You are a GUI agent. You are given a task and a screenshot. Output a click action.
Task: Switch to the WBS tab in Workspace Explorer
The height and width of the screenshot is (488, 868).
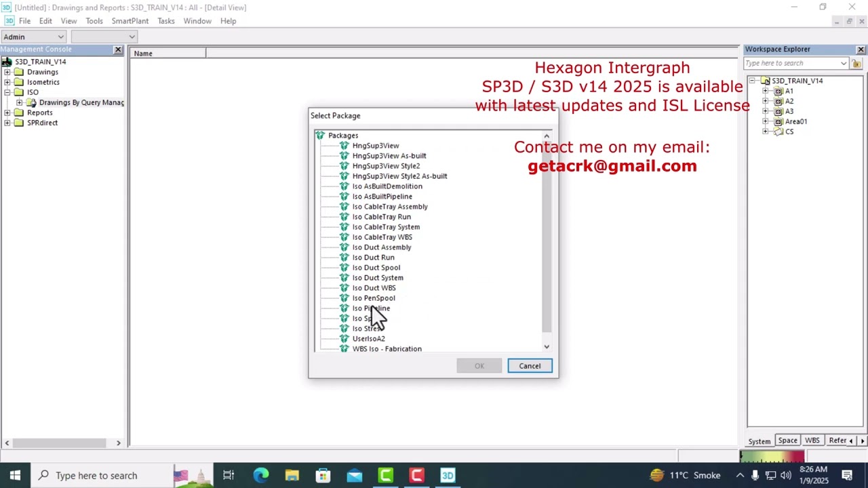pyautogui.click(x=812, y=441)
